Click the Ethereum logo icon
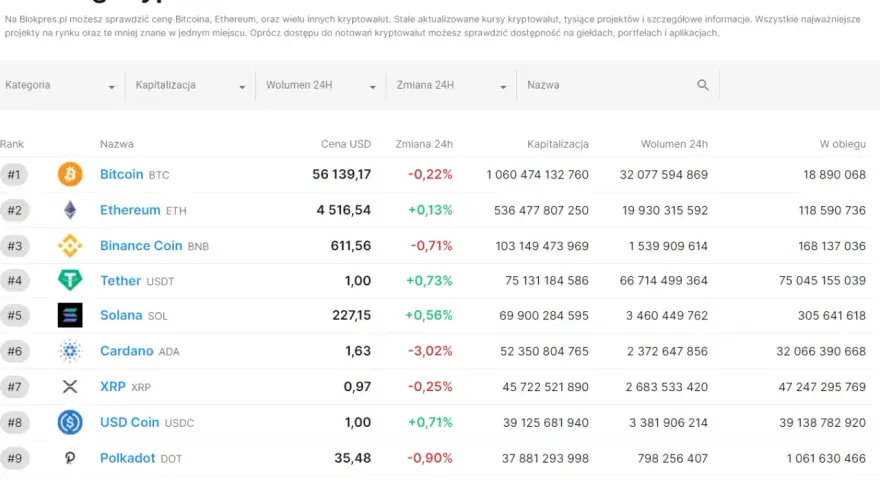 pos(70,210)
